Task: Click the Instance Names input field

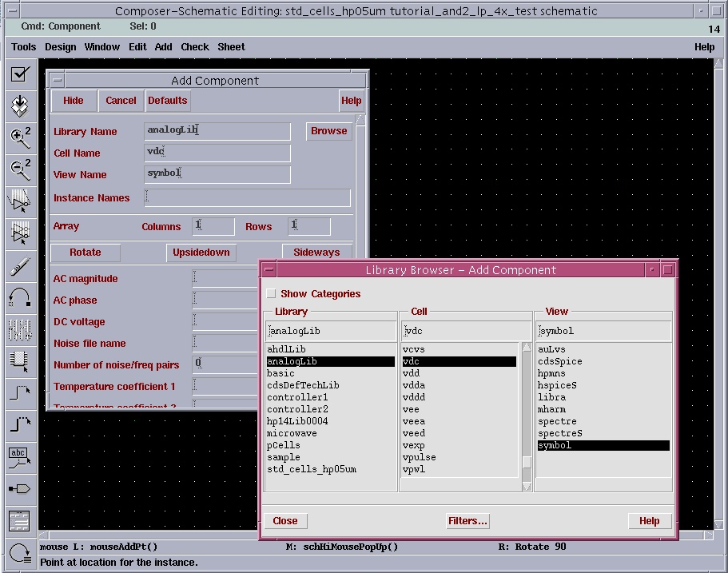Action: pyautogui.click(x=247, y=197)
